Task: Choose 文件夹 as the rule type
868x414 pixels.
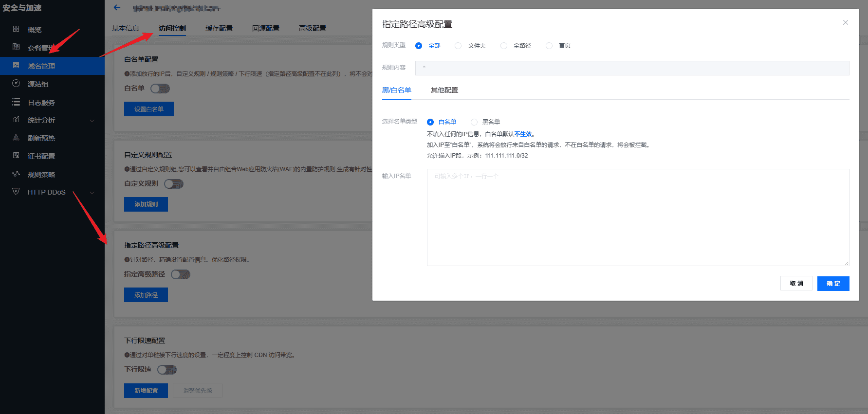Action: pyautogui.click(x=458, y=46)
